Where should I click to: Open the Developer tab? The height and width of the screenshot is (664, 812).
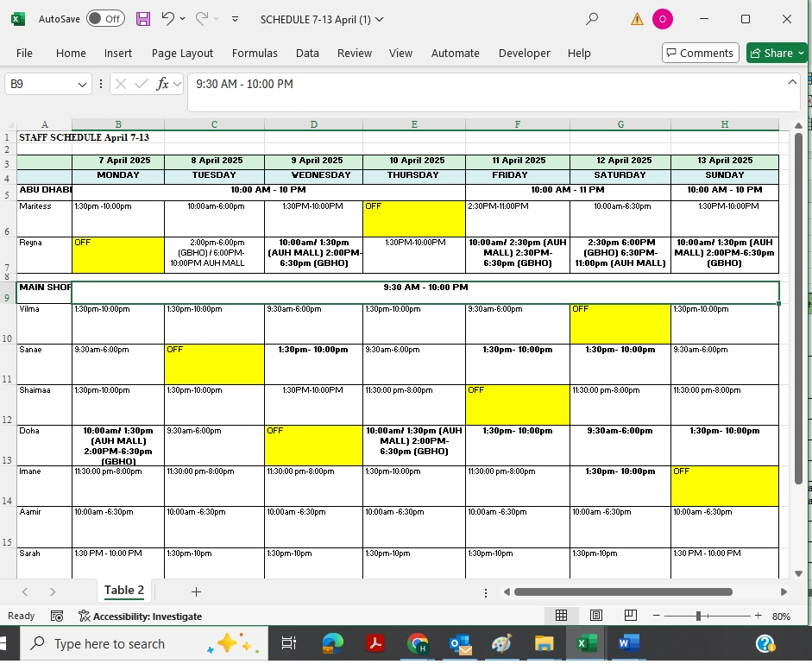point(524,53)
